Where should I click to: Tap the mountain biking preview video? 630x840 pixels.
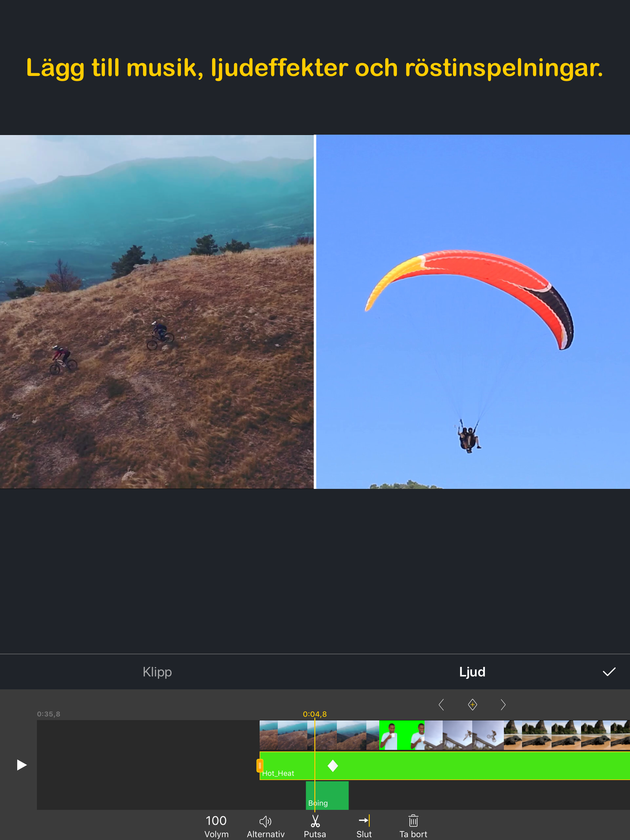click(x=157, y=311)
